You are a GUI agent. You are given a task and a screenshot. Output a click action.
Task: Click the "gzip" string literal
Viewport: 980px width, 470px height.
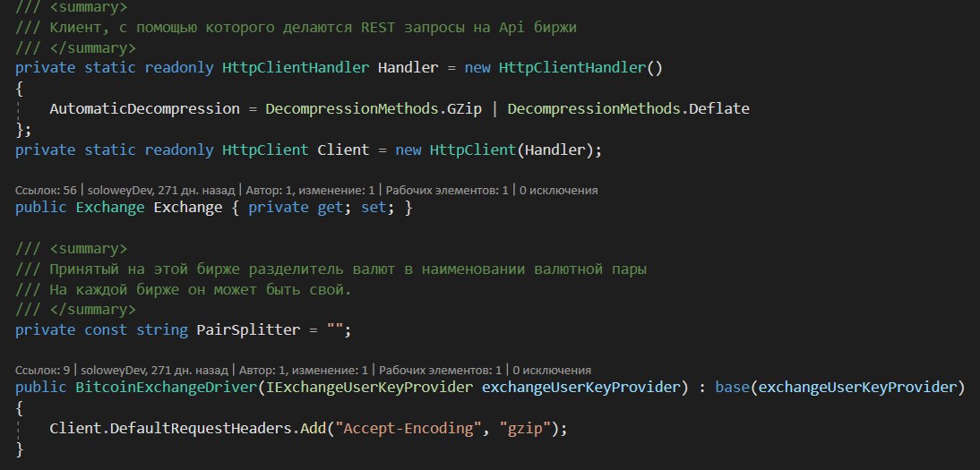click(524, 429)
